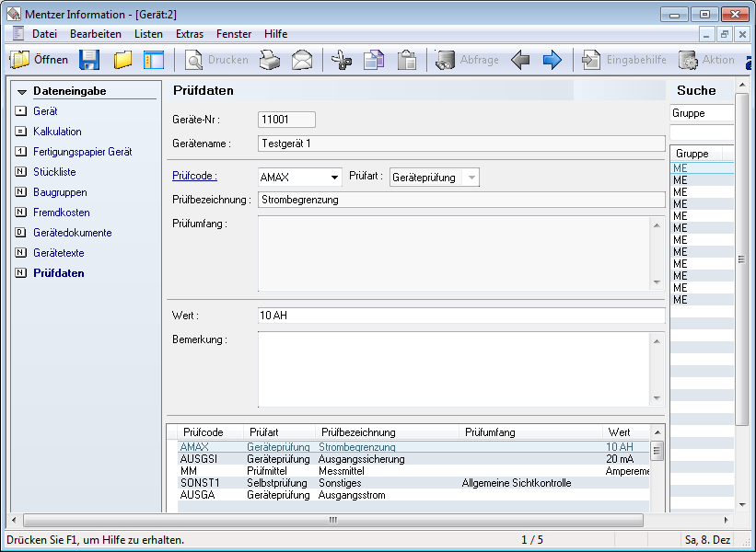This screenshot has width=756, height=552.
Task: Go to next record with blue arrow
Action: click(x=552, y=60)
